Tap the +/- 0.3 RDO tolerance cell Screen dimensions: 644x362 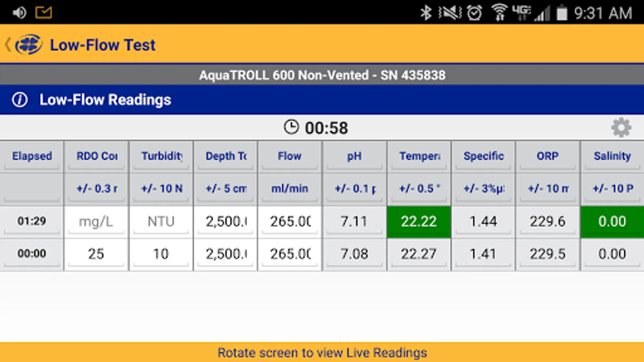click(x=97, y=189)
